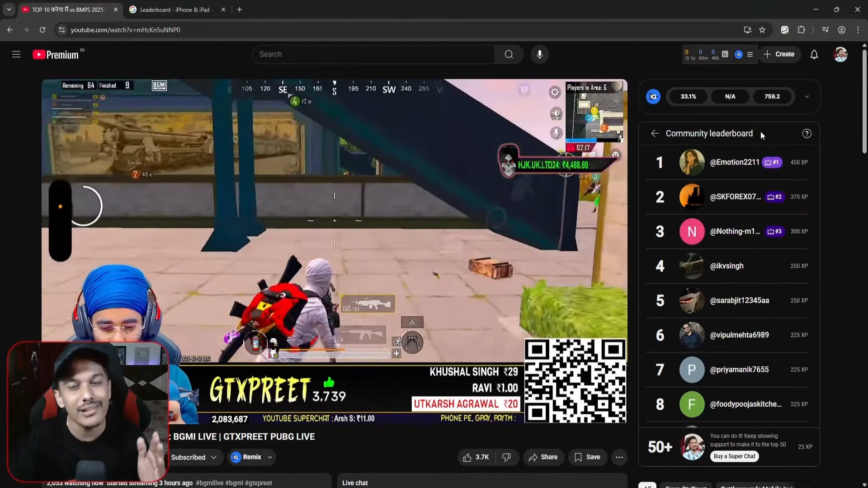Go back from Community leaderboard
Image resolution: width=868 pixels, height=488 pixels.
tap(655, 134)
